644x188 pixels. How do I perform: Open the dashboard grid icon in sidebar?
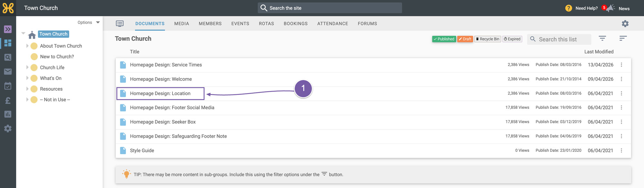point(8,43)
